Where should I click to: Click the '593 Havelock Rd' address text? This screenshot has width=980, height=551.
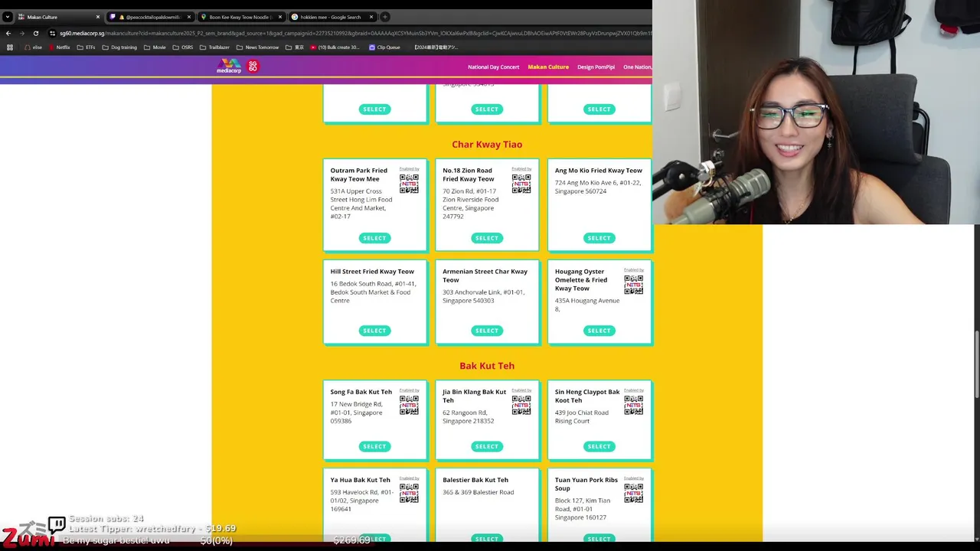point(362,500)
